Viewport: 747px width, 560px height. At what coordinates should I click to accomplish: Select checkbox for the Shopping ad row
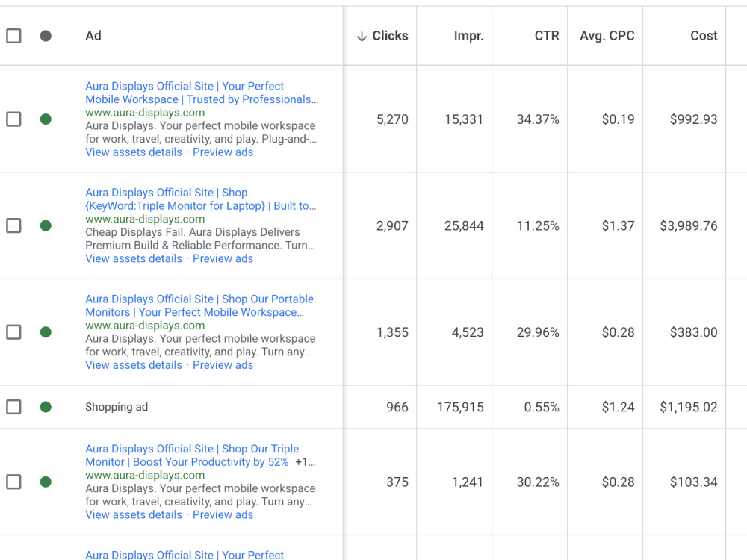coord(13,407)
